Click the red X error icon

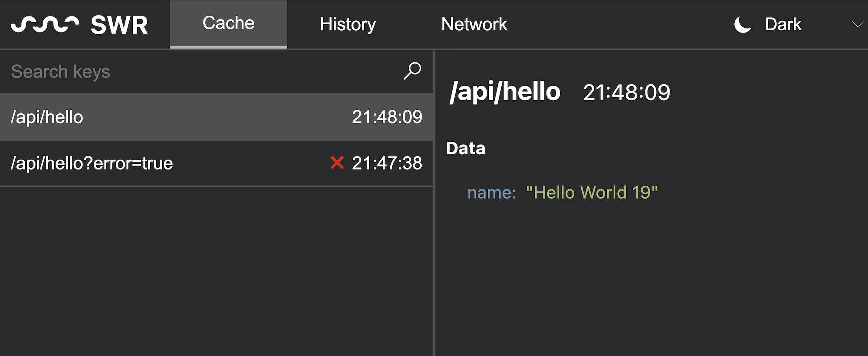click(x=337, y=163)
